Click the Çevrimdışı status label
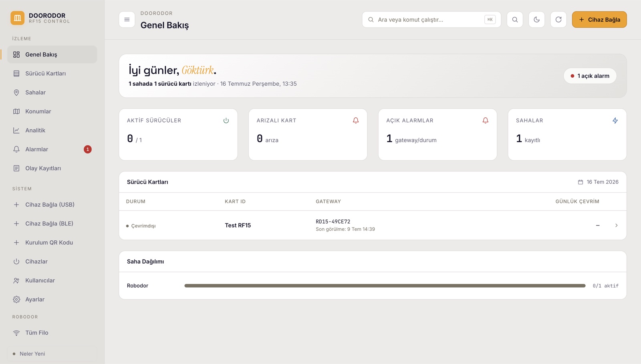 click(143, 226)
